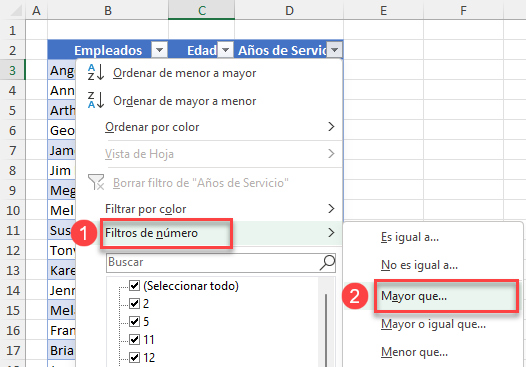Click the cell starting with Sus
This screenshot has height=367, width=526.
(62, 230)
